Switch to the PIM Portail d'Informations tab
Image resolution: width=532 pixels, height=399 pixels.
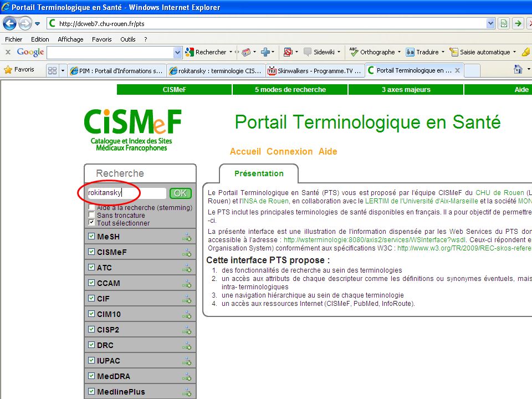point(117,70)
